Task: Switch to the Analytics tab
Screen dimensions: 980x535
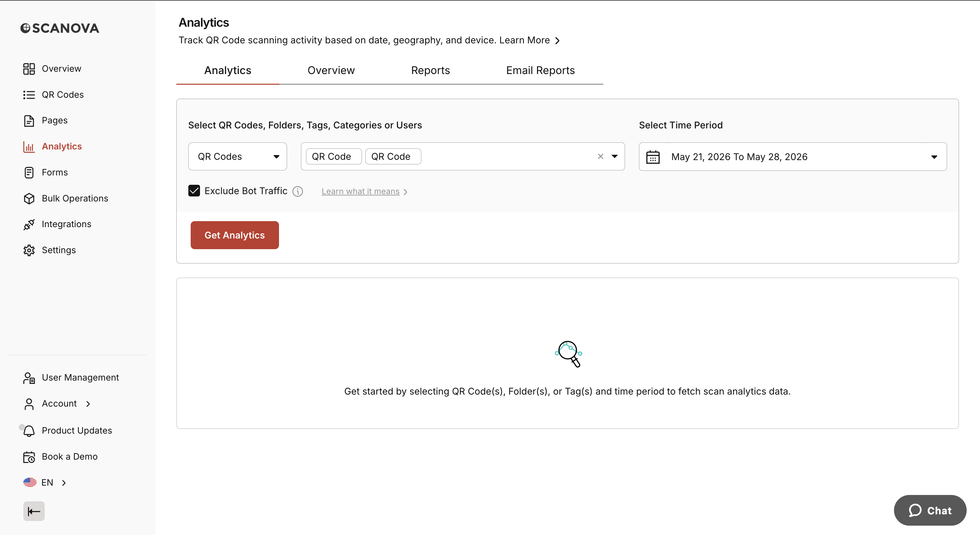Action: pos(227,70)
